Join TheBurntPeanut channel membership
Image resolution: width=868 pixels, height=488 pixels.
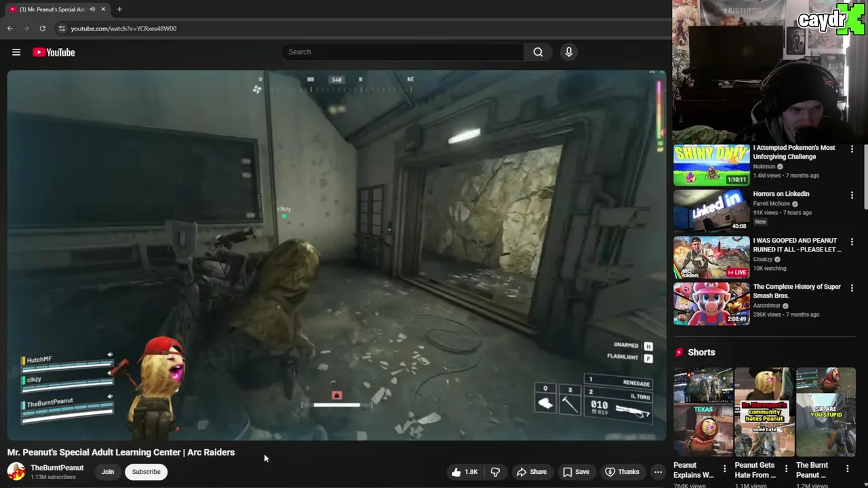108,472
